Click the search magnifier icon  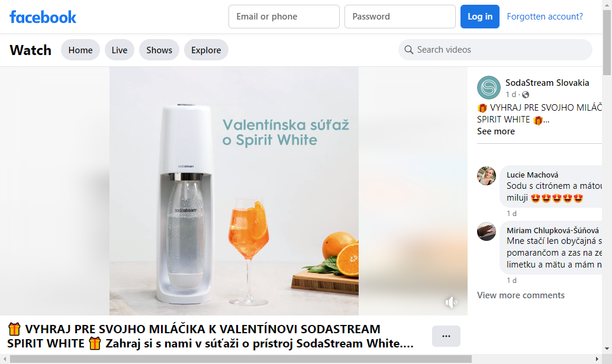pyautogui.click(x=408, y=50)
